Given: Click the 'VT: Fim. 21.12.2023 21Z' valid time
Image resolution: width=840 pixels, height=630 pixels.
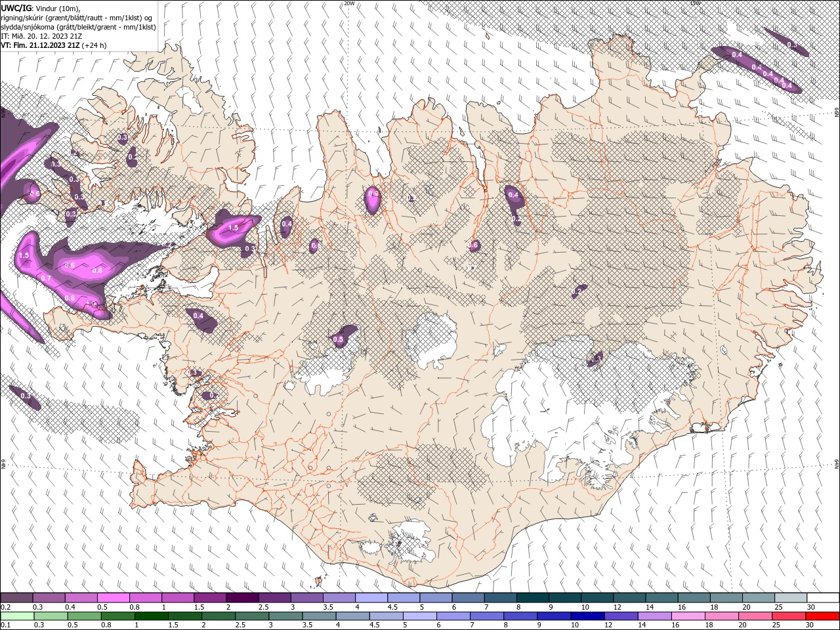Looking at the screenshot, I should click(40, 45).
